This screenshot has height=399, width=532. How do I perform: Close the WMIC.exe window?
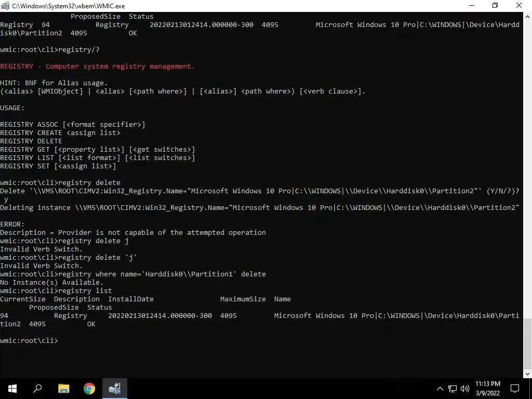click(519, 6)
